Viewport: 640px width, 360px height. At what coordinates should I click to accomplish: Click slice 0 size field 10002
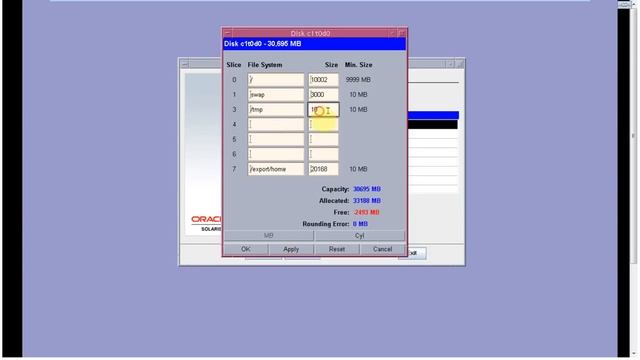(x=323, y=80)
